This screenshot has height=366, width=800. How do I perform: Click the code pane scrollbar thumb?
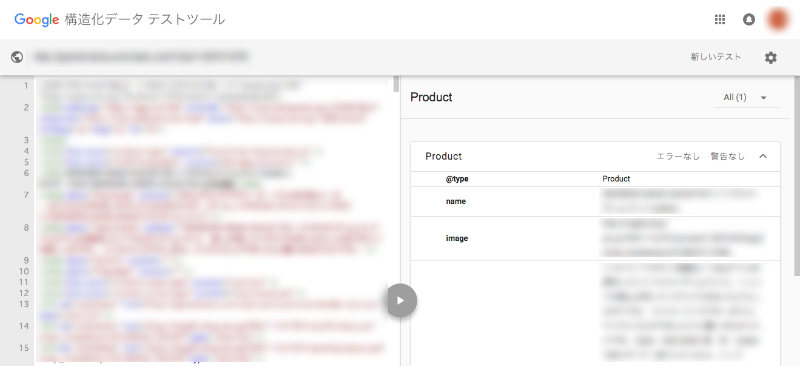coord(396,84)
